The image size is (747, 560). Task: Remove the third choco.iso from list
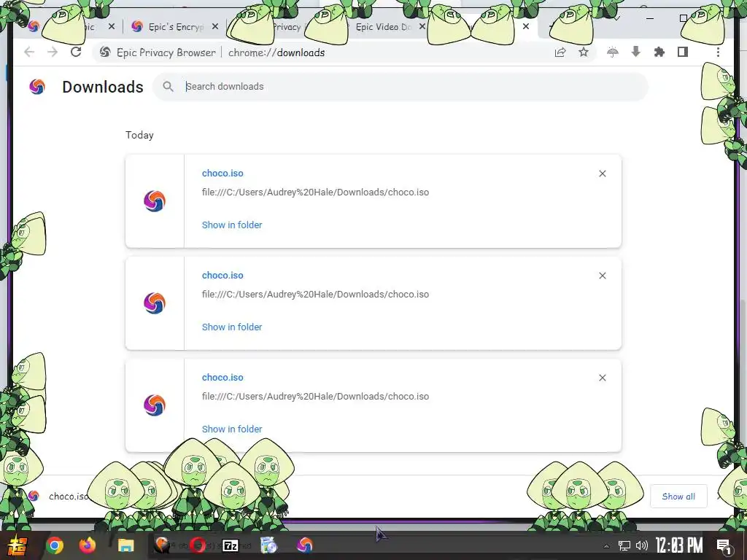602,378
